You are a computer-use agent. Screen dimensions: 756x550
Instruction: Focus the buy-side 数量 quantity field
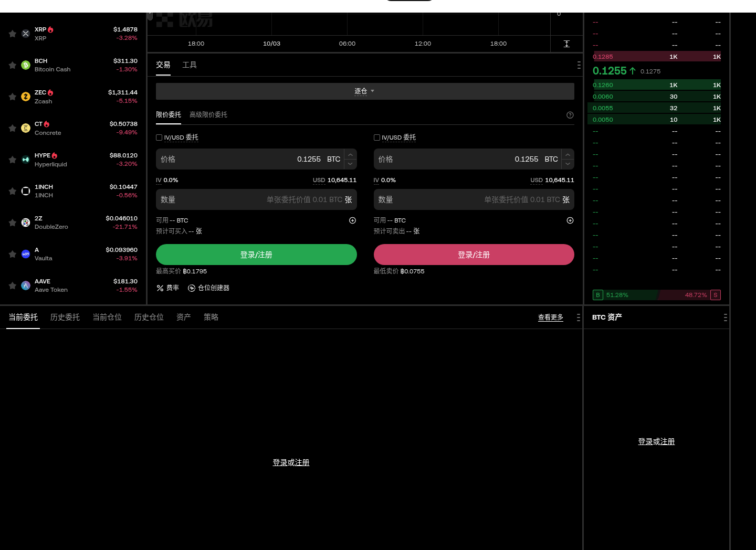coord(256,199)
